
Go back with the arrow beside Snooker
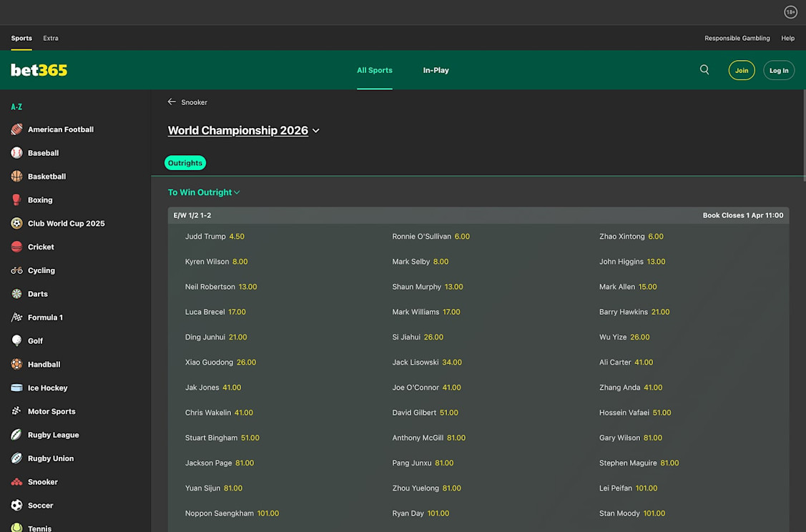pyautogui.click(x=172, y=102)
